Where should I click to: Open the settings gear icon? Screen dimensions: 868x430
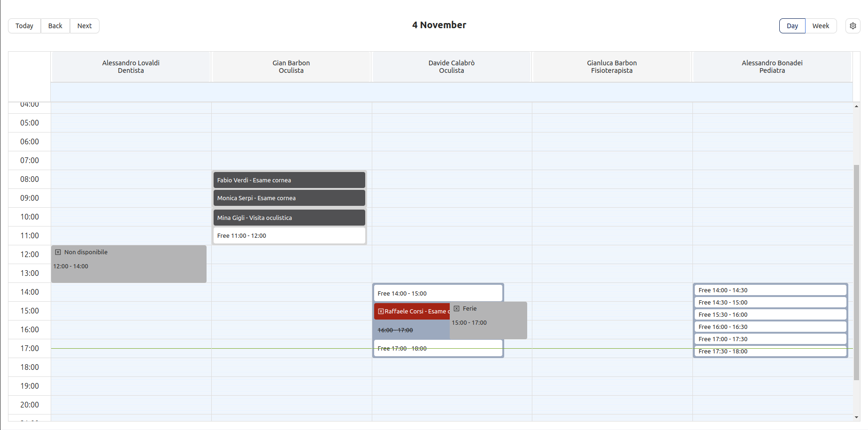pos(853,26)
